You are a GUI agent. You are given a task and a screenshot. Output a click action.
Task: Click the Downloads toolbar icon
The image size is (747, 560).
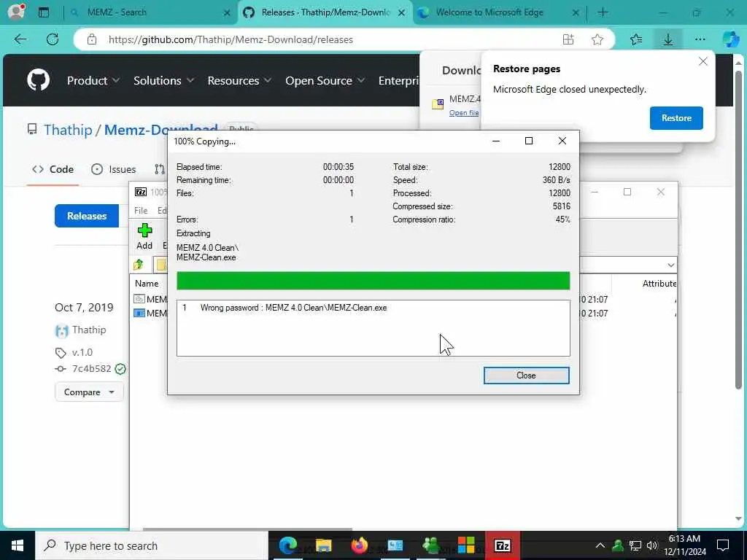point(668,39)
